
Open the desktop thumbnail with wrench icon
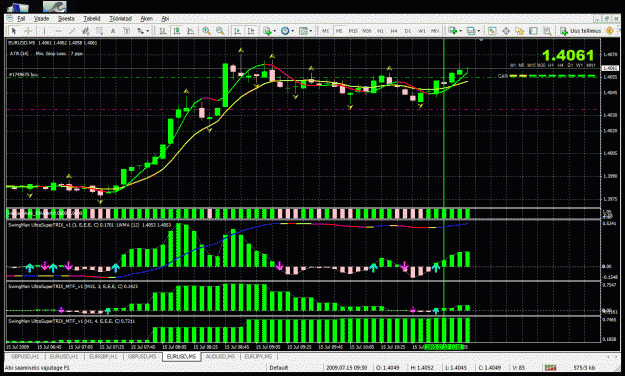click(55, 7)
